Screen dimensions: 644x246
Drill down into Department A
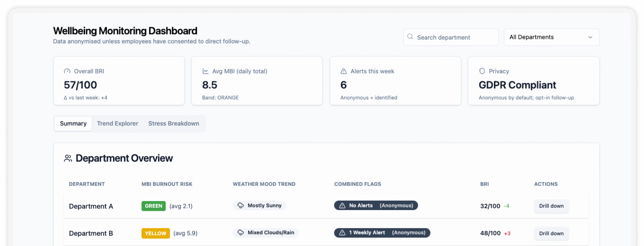551,206
